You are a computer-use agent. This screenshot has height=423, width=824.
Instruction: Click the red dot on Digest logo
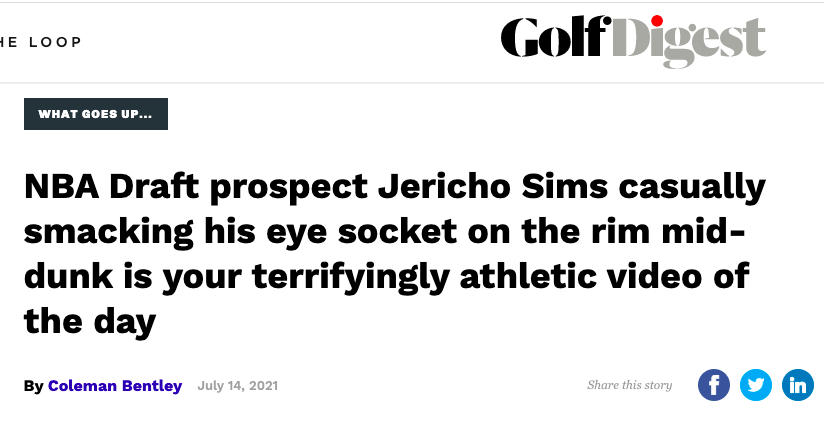(656, 21)
